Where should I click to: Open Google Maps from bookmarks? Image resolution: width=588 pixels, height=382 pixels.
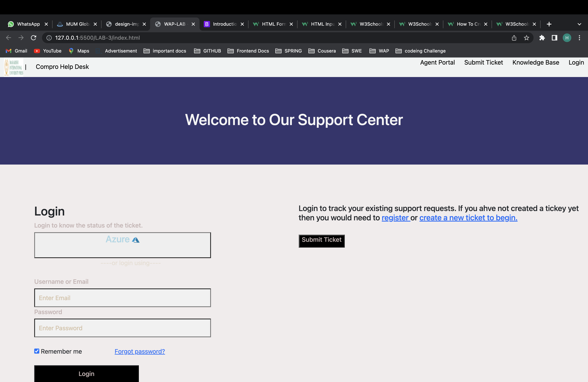(79, 51)
